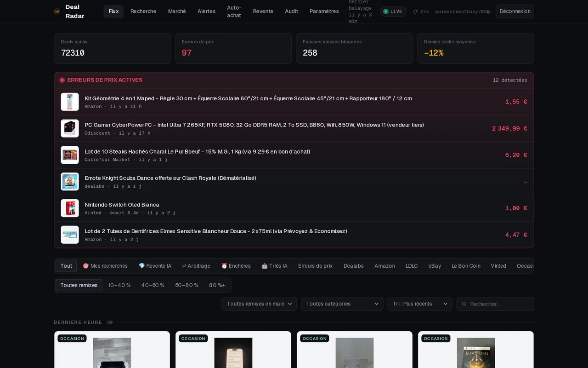Click the magnifier icon in Rechercher field
The height and width of the screenshot is (368, 588).
464,304
